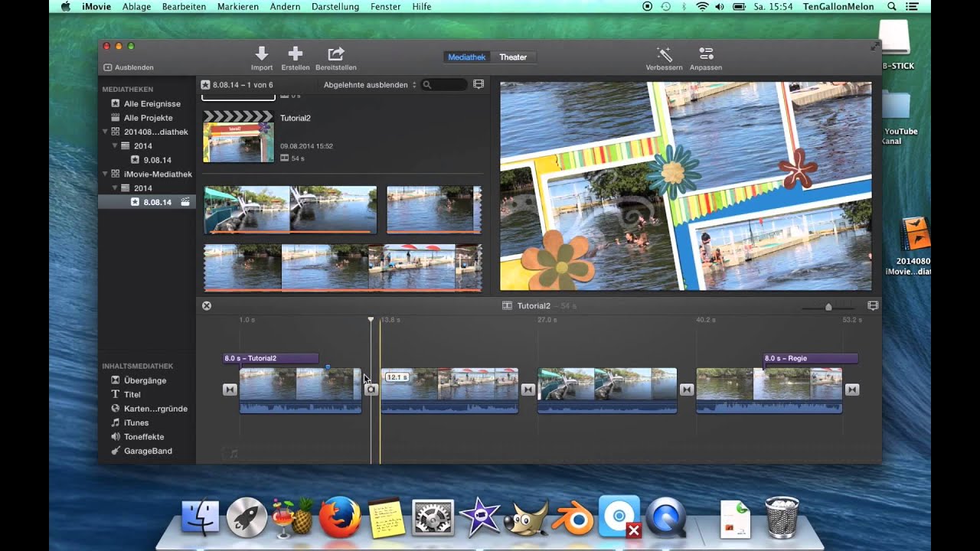This screenshot has height=551, width=980.
Task: Click the fullscreen arrows icon in the iMovie window
Action: point(875,46)
